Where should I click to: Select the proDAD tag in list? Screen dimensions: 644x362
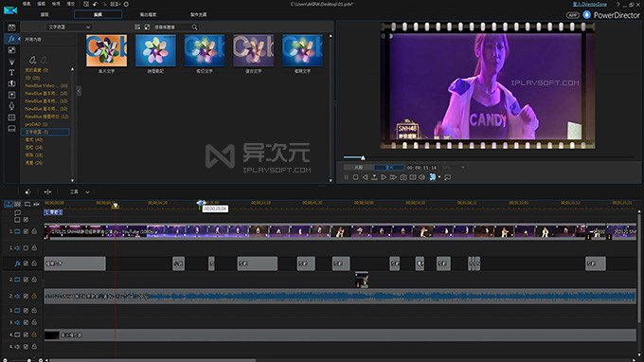pos(36,124)
